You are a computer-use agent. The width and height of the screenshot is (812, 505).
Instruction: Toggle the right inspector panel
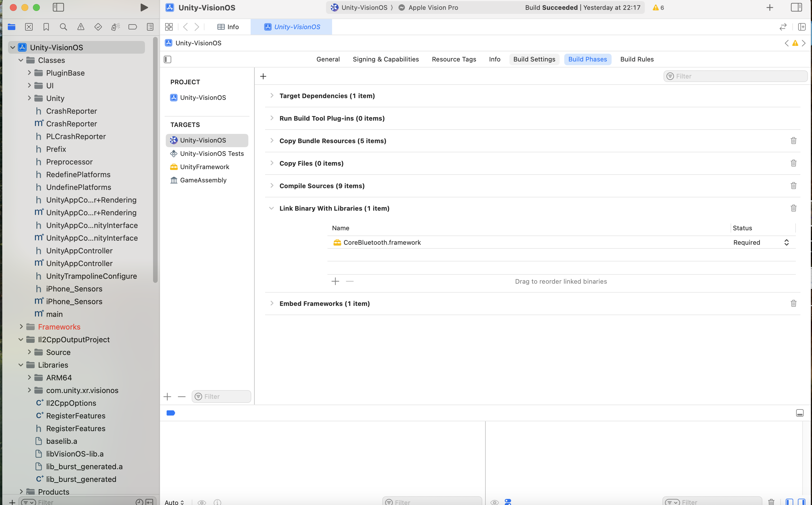coord(796,7)
